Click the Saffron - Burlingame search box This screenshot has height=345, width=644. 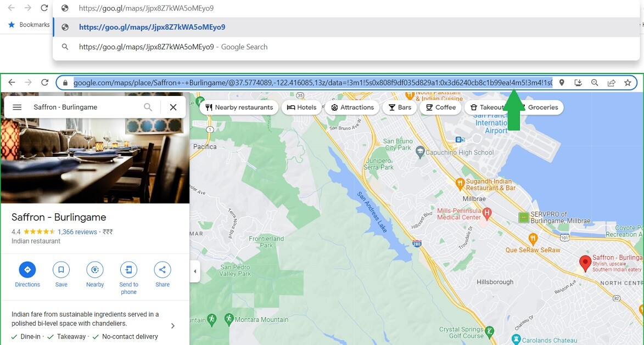pos(84,107)
